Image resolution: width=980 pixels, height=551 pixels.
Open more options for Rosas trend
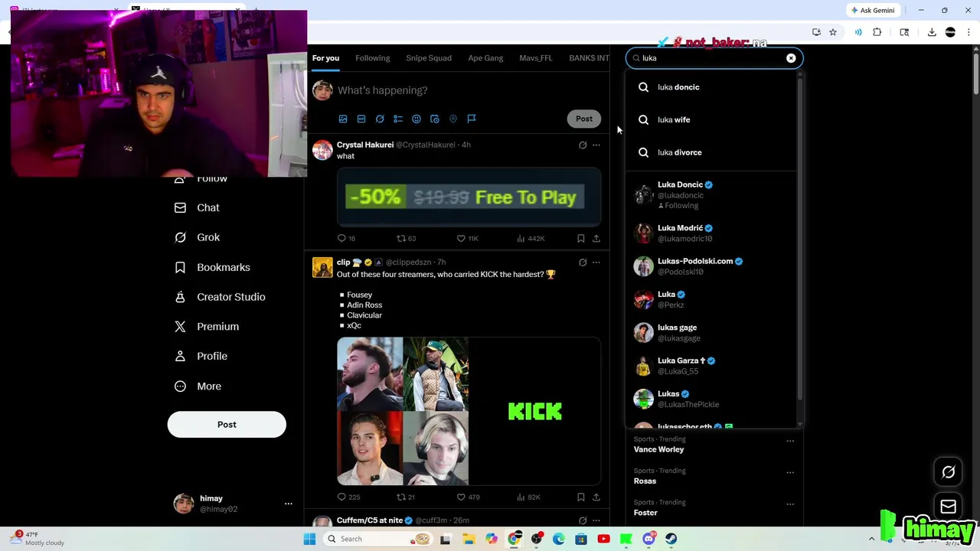click(790, 472)
